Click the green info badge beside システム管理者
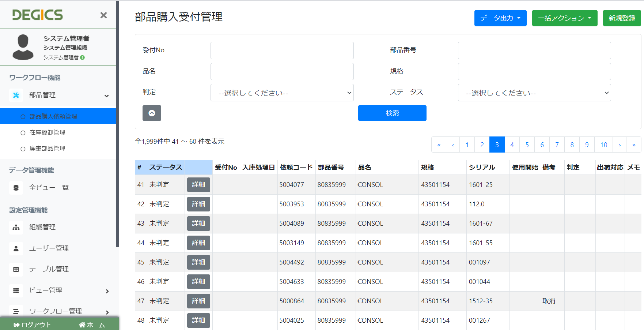Image resolution: width=644 pixels, height=330 pixels. [x=83, y=57]
